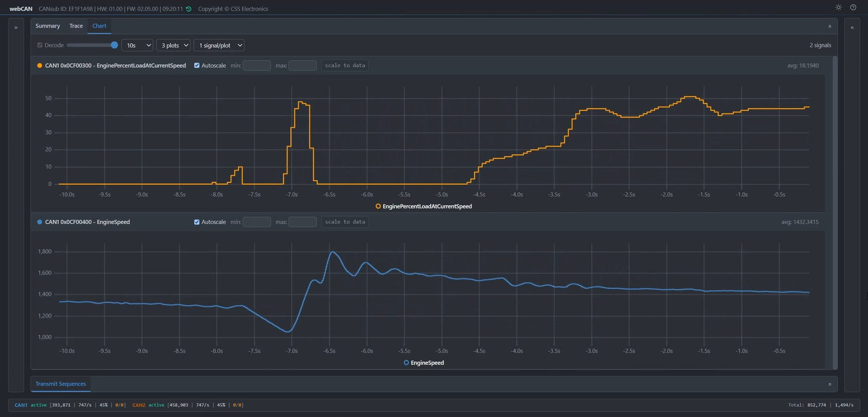This screenshot has height=417, width=868.
Task: Expand the left sidebar with double chevron
Action: 16,27
